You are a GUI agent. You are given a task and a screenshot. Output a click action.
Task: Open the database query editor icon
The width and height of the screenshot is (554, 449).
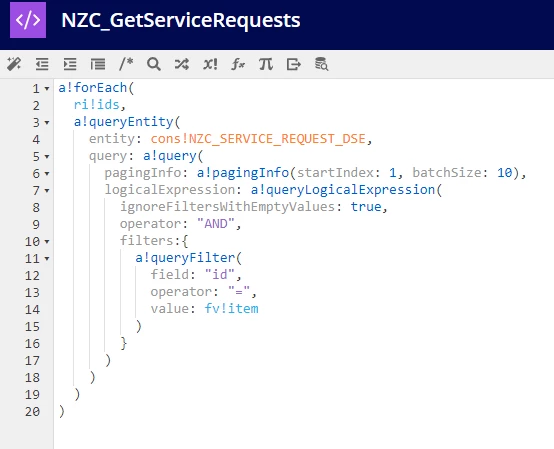click(322, 64)
